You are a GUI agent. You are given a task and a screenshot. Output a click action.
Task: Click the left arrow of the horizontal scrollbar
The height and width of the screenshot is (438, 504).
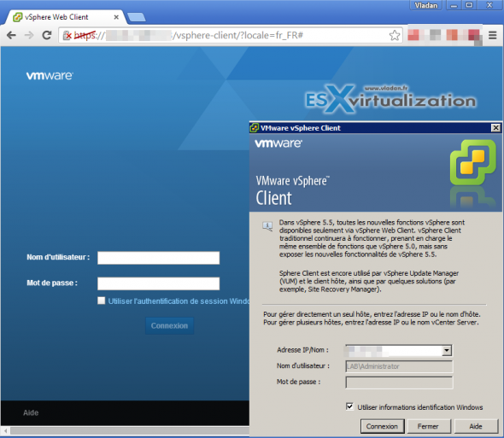(x=5, y=430)
